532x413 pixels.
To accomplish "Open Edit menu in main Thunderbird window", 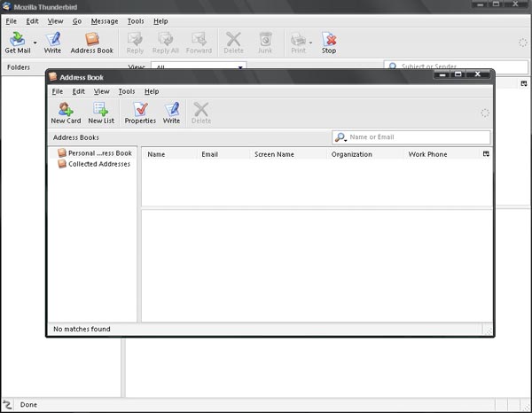I will tap(32, 21).
